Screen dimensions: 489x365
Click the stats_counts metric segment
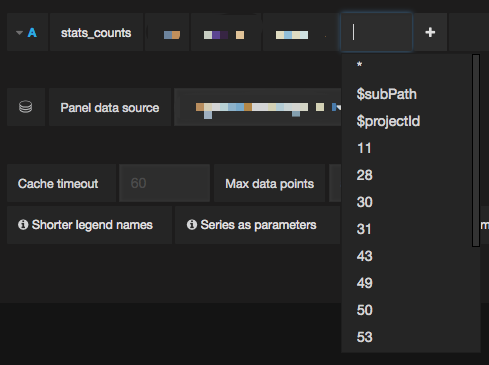pos(96,33)
